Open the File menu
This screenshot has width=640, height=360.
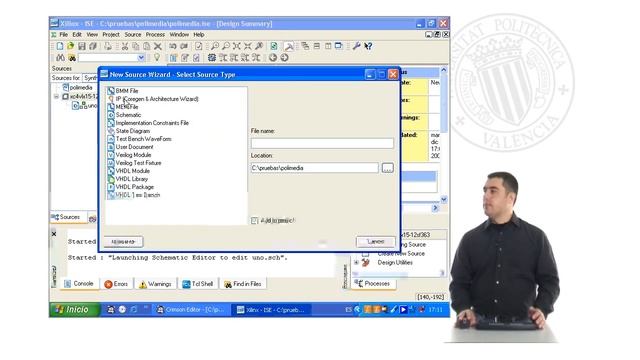(64, 35)
